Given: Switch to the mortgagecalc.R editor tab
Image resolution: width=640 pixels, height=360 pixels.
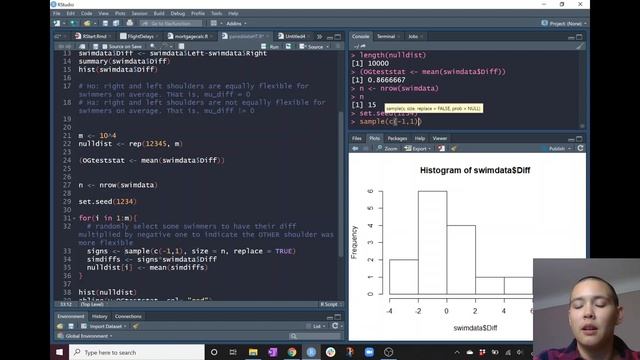Looking at the screenshot, I should click(191, 36).
